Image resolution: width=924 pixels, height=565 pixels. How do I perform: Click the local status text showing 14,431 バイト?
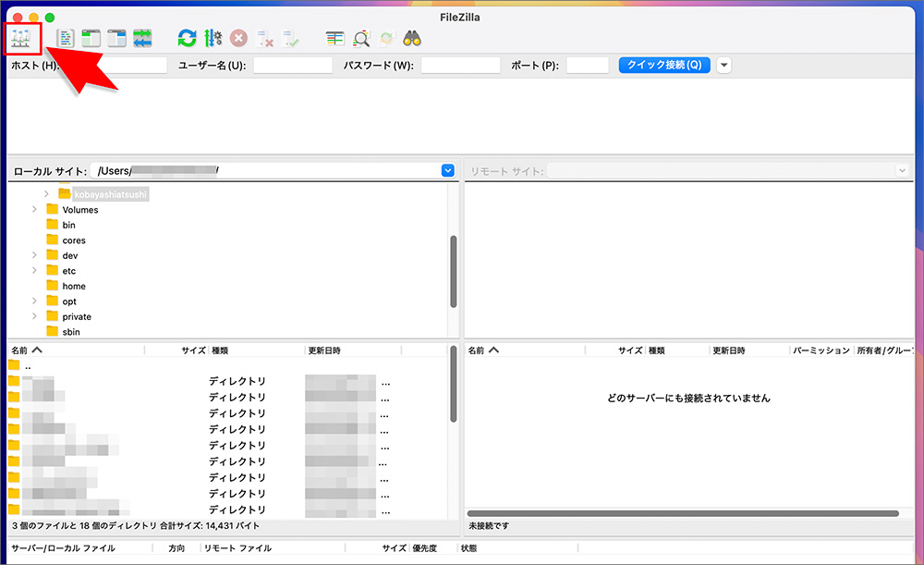click(136, 525)
